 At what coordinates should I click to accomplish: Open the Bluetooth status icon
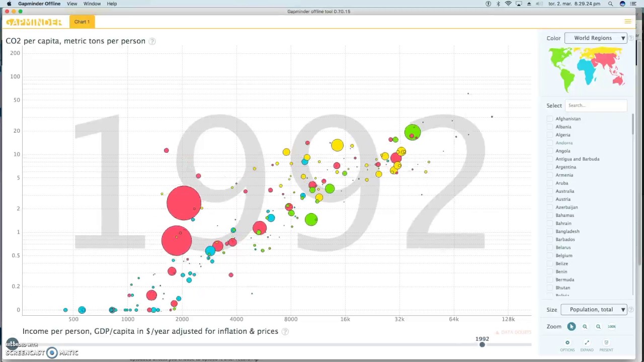tap(498, 4)
